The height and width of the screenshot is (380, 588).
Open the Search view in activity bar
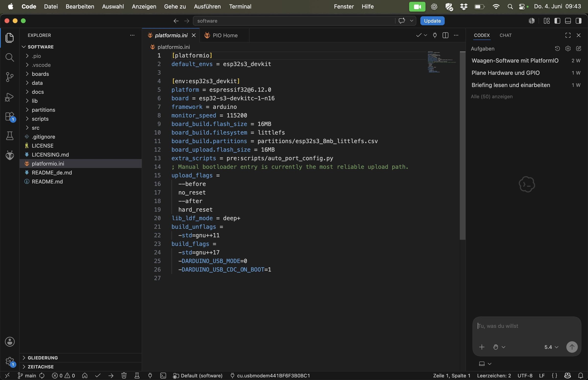[10, 58]
